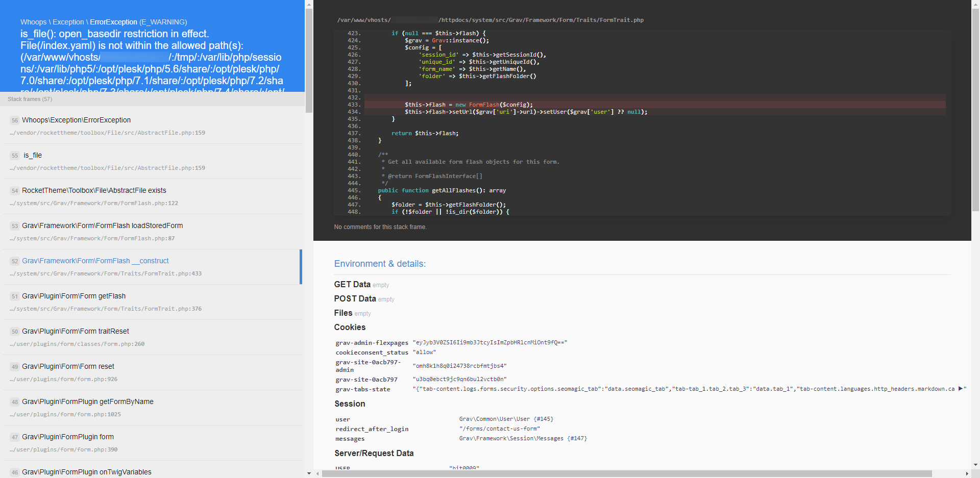Open frame 50 Form traitReset
The image size is (980, 478).
(76, 331)
